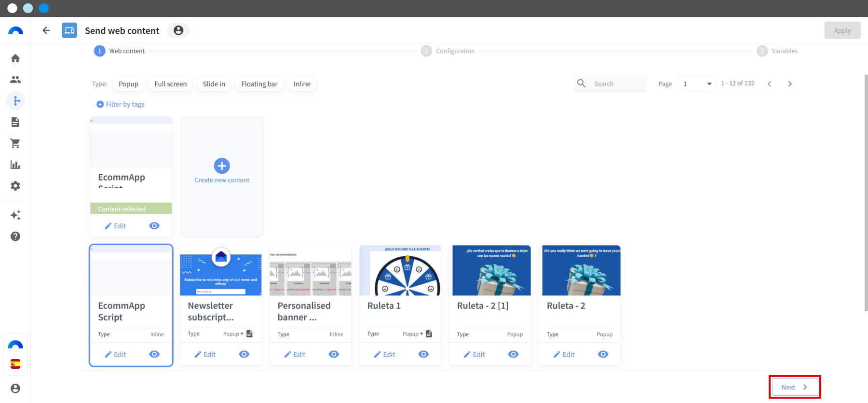Open the Page number dropdown
This screenshot has width=868, height=403.
tap(696, 84)
